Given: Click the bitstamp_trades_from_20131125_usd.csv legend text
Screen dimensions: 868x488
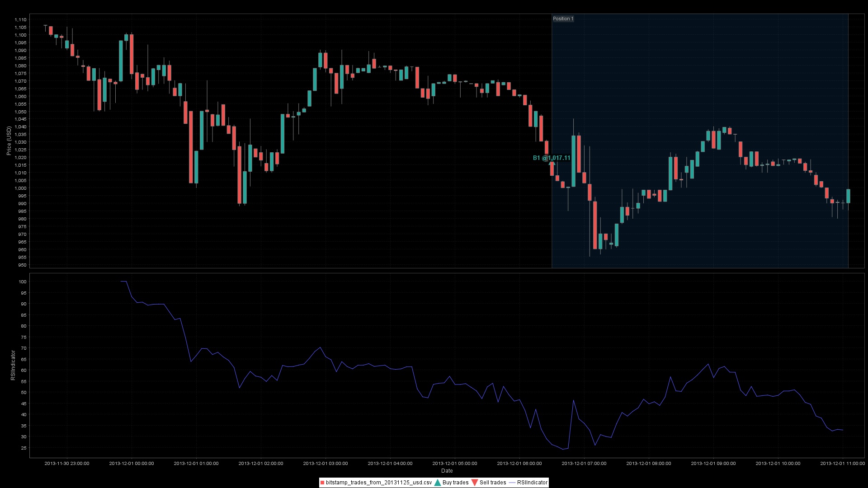Looking at the screenshot, I should pos(378,483).
